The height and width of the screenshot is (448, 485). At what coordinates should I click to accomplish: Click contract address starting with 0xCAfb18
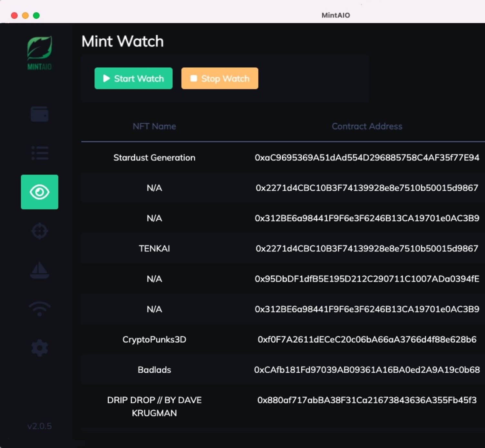[x=367, y=370]
